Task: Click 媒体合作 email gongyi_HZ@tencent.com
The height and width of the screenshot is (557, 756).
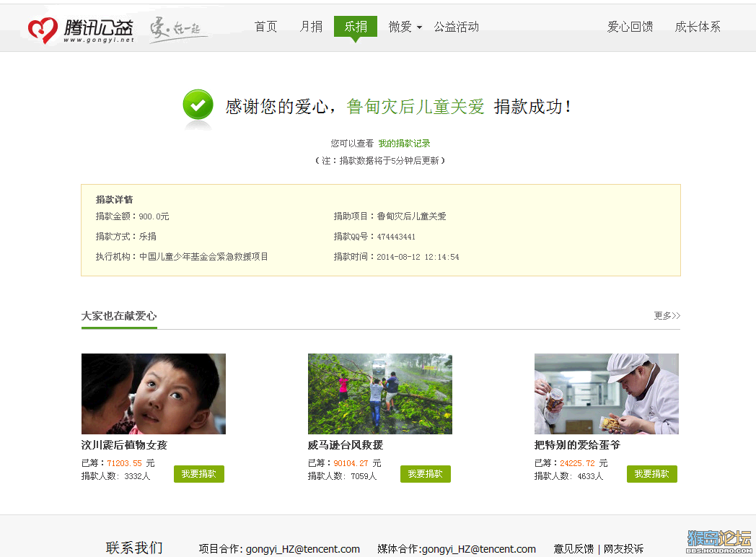Action: 479,549
